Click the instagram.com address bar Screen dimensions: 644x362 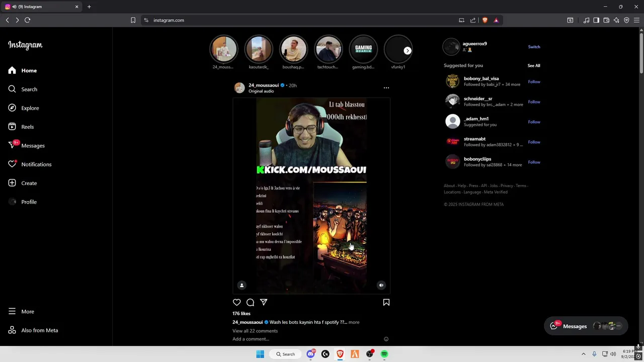tap(302, 20)
